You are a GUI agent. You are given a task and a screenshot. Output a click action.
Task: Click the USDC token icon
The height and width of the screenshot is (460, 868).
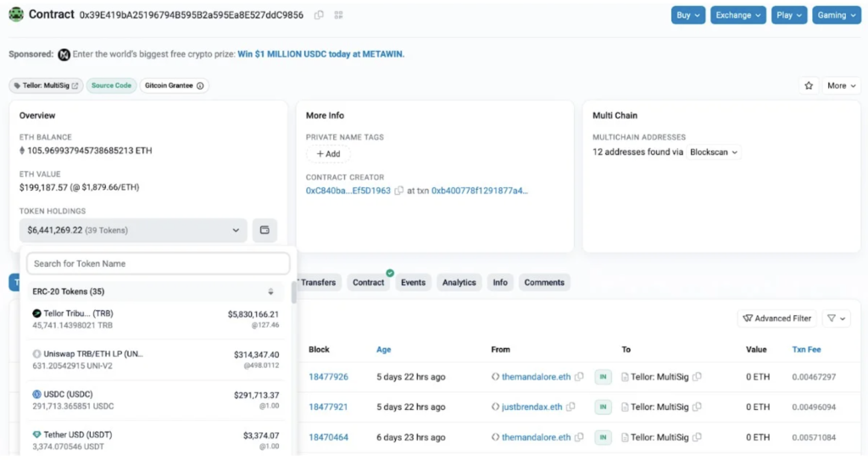click(36, 394)
